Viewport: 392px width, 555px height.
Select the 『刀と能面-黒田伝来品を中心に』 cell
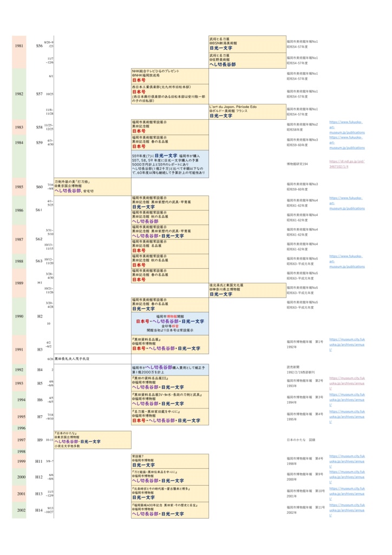pyautogui.click(x=169, y=477)
